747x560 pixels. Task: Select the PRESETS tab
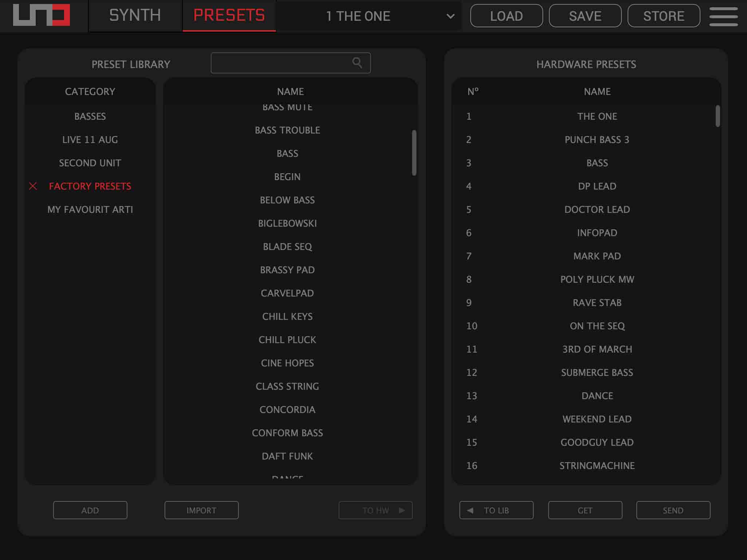[x=229, y=16]
